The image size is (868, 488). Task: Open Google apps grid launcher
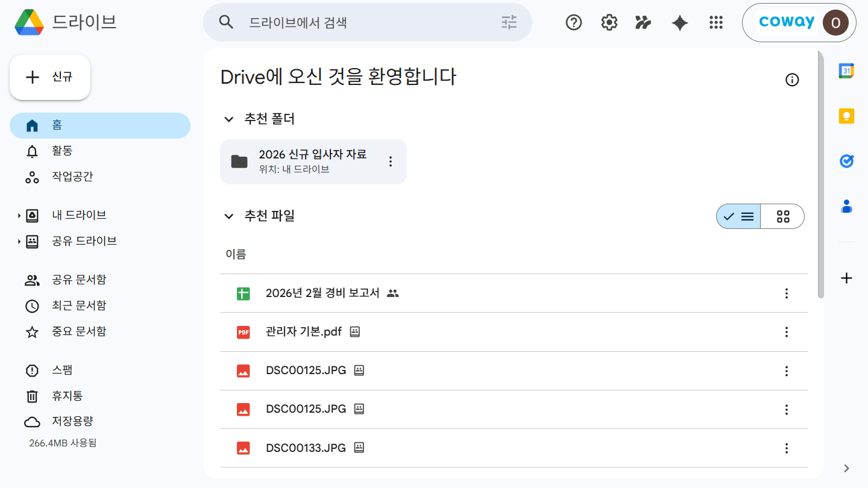pos(715,23)
